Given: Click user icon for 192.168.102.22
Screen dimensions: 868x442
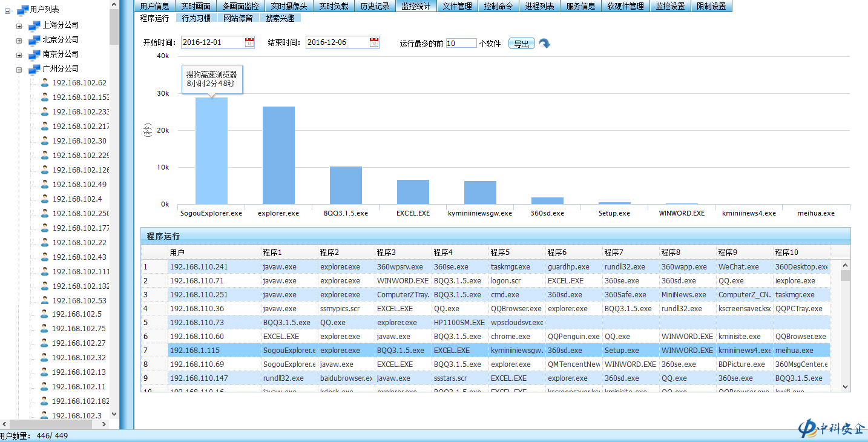Looking at the screenshot, I should coord(45,243).
